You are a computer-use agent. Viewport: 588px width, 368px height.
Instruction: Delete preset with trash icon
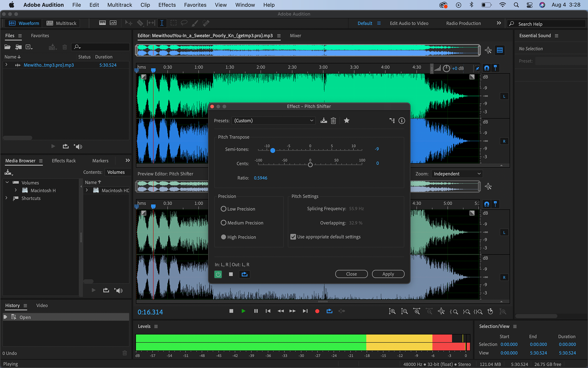click(x=334, y=121)
